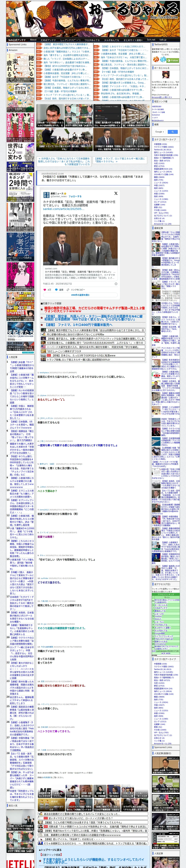Open category 韓国 (3669) in the sidebar
Viewport: 186px width, 868px height.
pyautogui.click(x=159, y=177)
